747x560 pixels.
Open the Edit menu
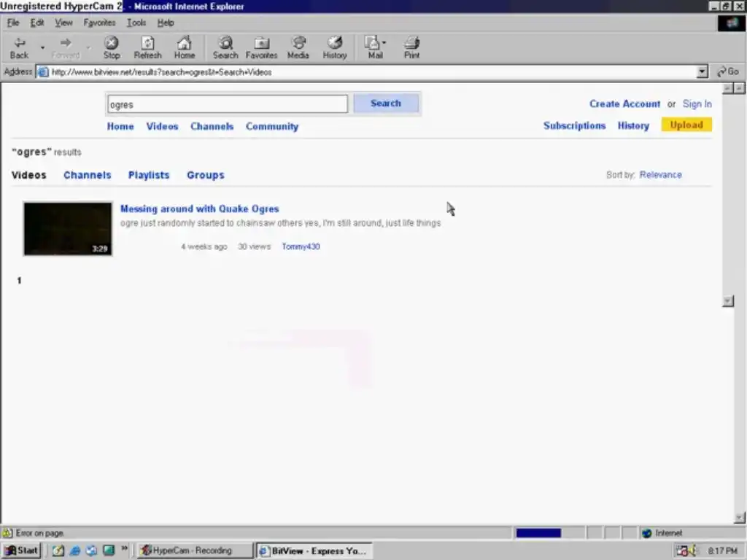37,23
